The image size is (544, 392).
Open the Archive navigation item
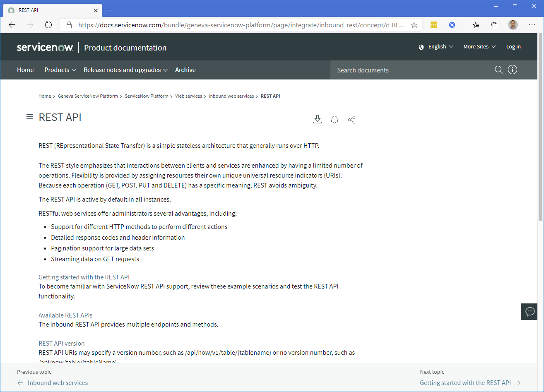[x=185, y=70]
